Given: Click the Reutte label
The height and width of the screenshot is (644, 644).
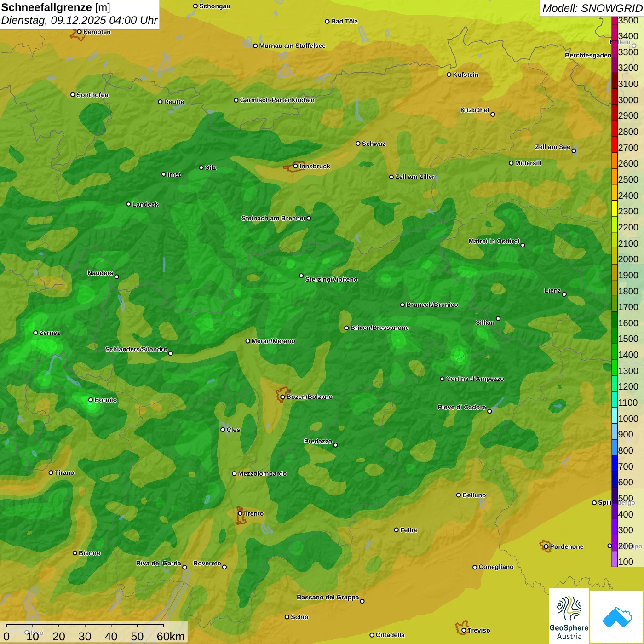Looking at the screenshot, I should [174, 102].
